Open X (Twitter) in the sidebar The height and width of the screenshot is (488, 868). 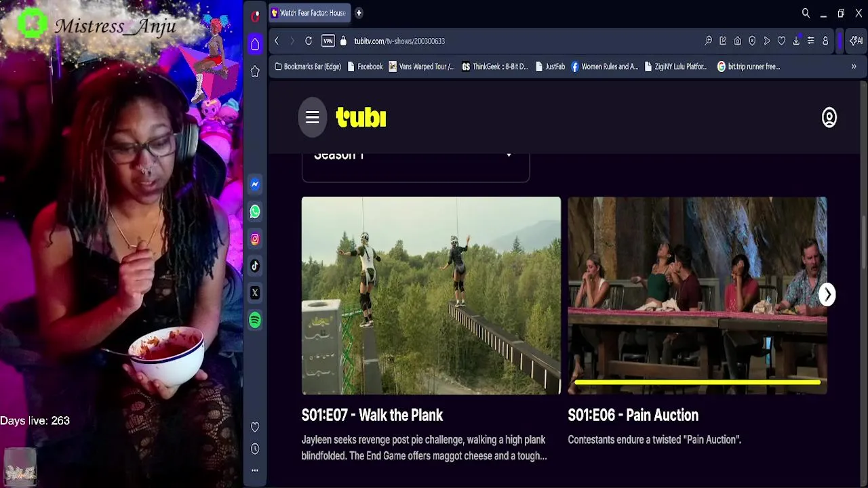pyautogui.click(x=255, y=293)
